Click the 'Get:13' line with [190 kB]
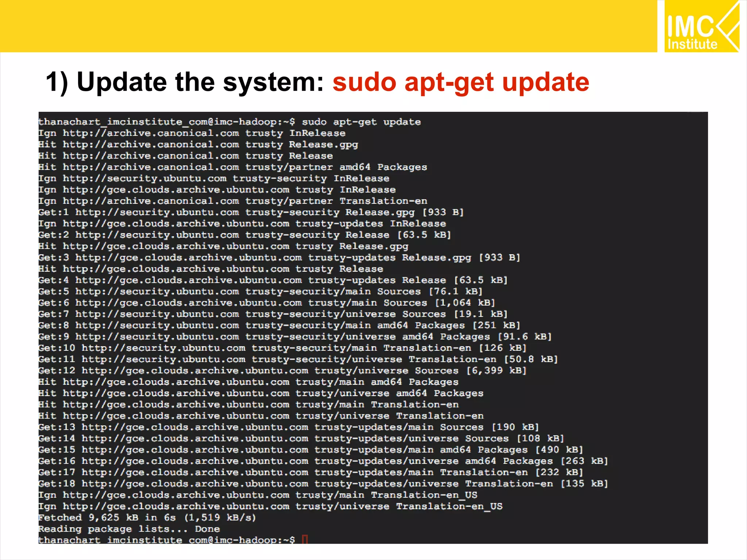 click(x=289, y=427)
